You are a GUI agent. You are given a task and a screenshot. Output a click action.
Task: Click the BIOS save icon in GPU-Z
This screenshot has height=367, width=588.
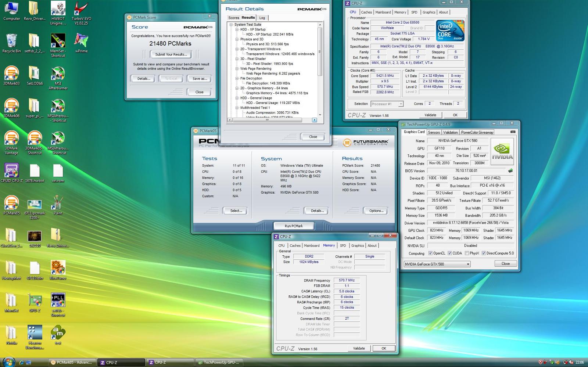point(510,170)
